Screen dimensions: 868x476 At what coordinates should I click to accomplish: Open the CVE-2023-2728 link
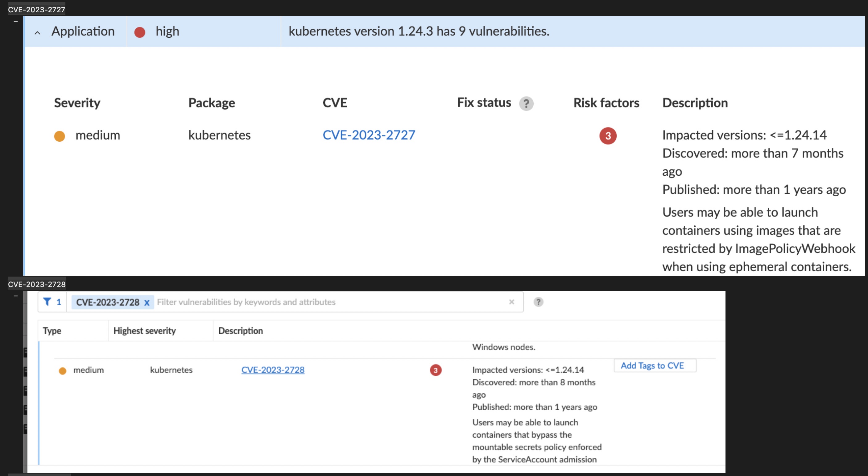click(273, 370)
